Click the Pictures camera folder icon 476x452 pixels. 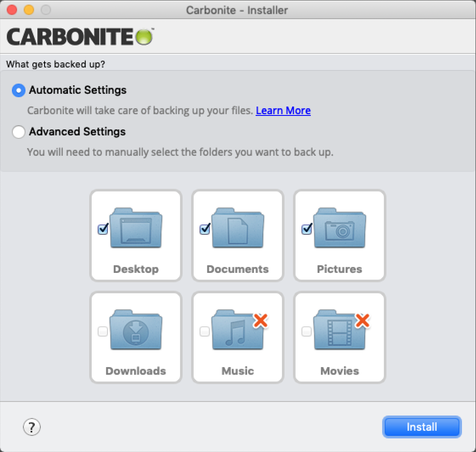[x=340, y=229]
